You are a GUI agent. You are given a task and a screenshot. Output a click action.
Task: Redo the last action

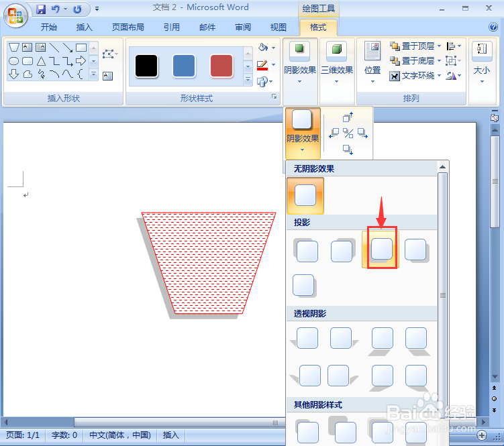(x=77, y=9)
